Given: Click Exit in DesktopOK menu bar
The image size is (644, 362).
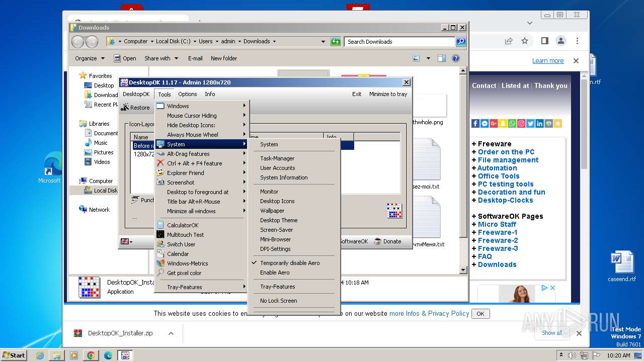Looking at the screenshot, I should [357, 94].
